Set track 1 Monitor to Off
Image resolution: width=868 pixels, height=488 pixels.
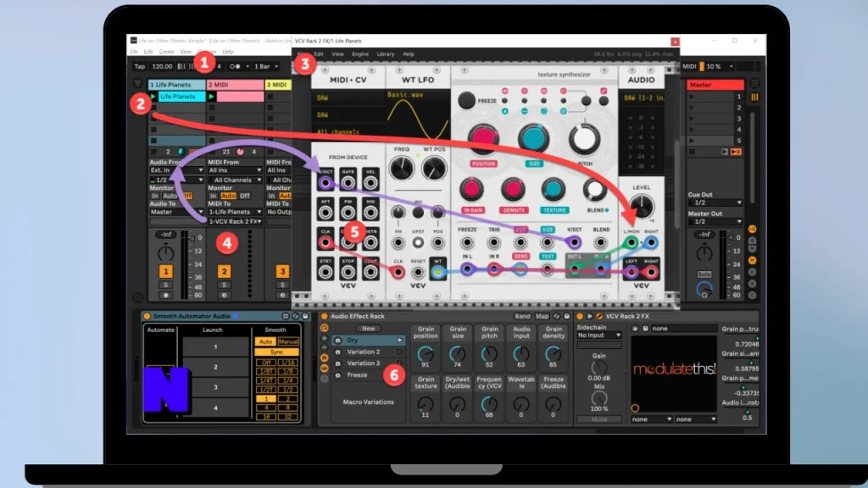187,196
